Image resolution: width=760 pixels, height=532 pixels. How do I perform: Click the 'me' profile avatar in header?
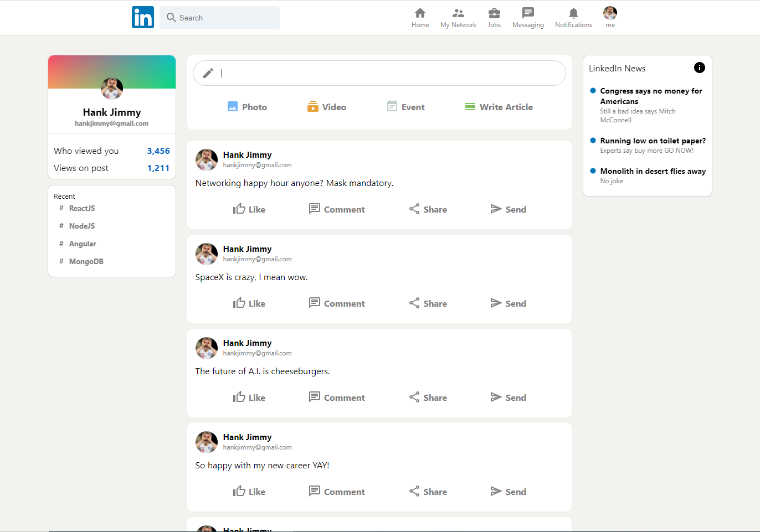coord(610,13)
